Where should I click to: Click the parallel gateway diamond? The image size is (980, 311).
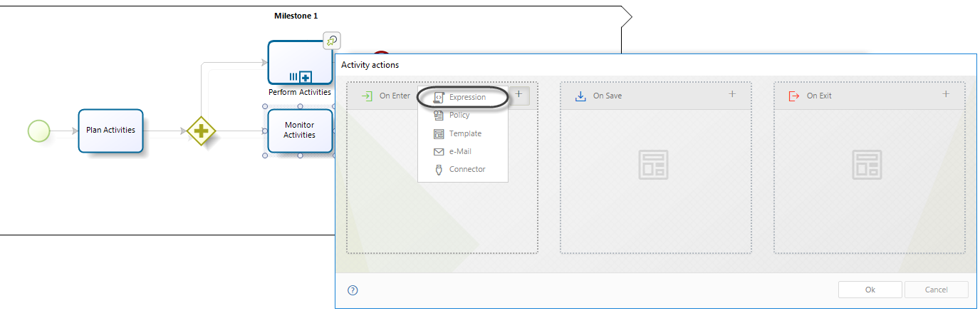(x=202, y=131)
